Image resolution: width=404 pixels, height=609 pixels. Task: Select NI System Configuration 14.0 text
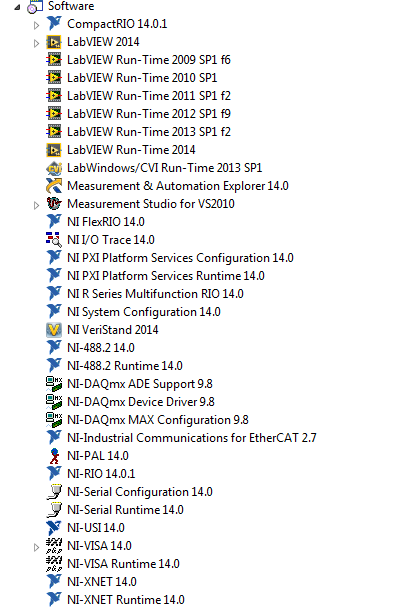coord(144,311)
